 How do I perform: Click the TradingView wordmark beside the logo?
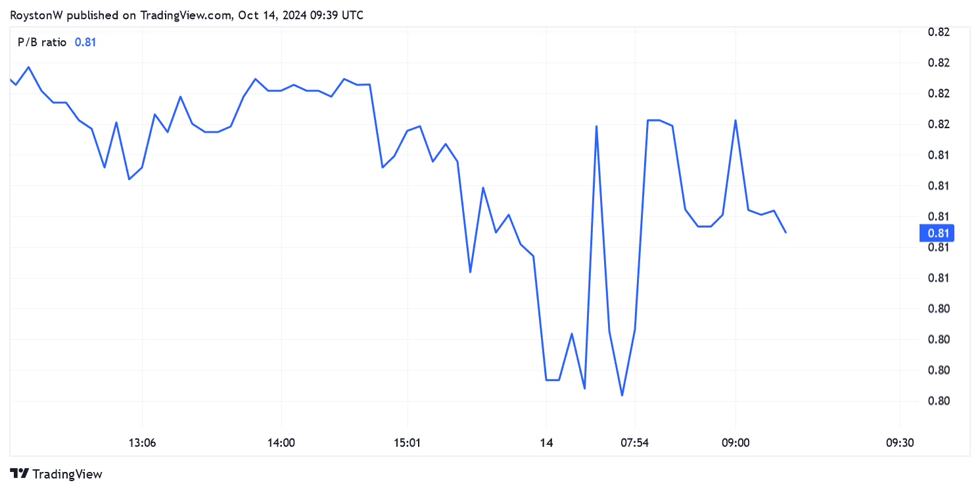67,474
